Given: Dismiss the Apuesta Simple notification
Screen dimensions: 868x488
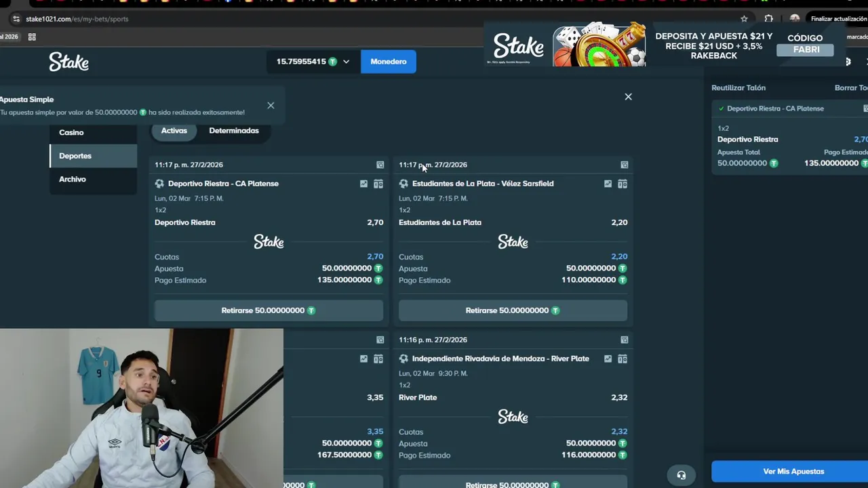Looking at the screenshot, I should point(271,105).
